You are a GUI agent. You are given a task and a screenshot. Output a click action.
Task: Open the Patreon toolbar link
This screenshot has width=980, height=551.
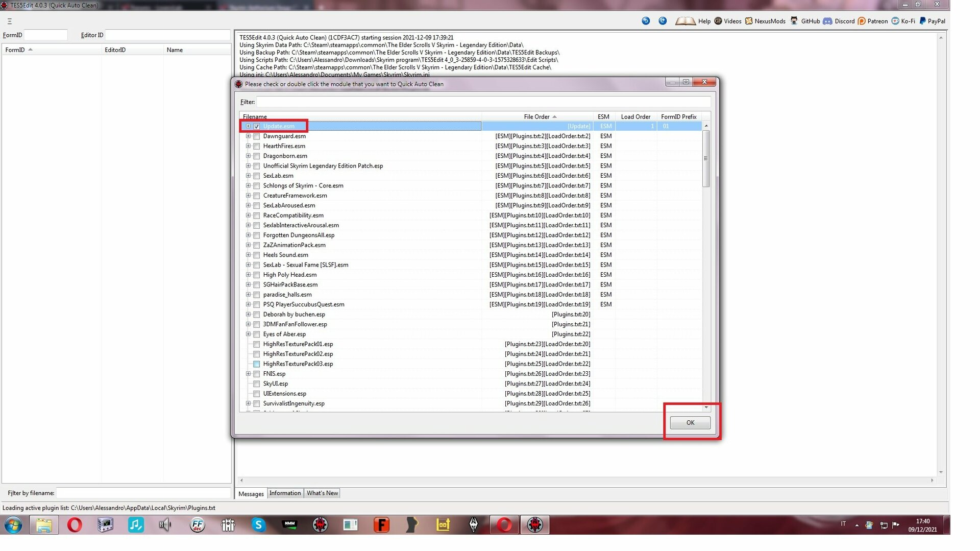pyautogui.click(x=873, y=21)
